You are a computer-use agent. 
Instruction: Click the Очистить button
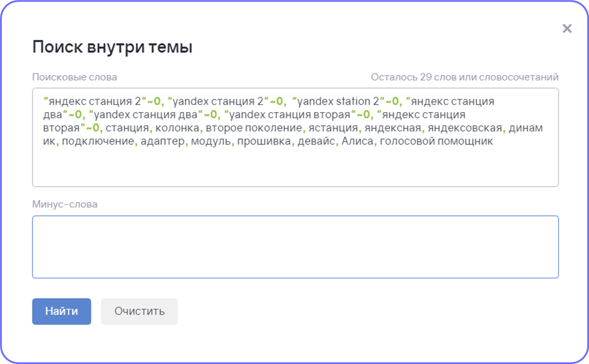(x=139, y=311)
